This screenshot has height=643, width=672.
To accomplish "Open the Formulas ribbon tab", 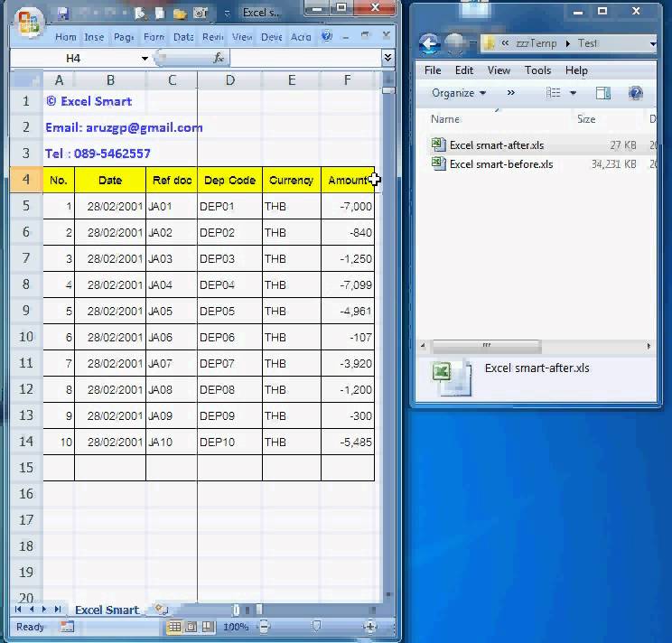I will [154, 37].
